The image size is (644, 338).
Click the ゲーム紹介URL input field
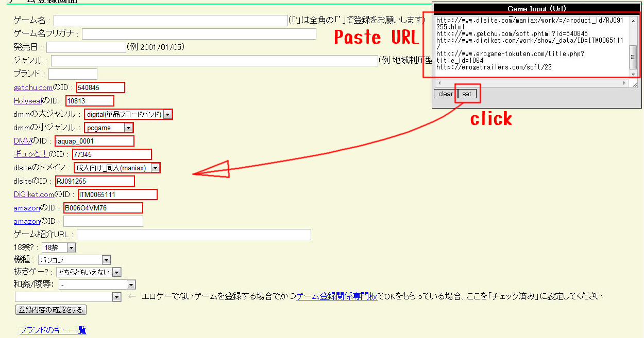tap(194, 235)
